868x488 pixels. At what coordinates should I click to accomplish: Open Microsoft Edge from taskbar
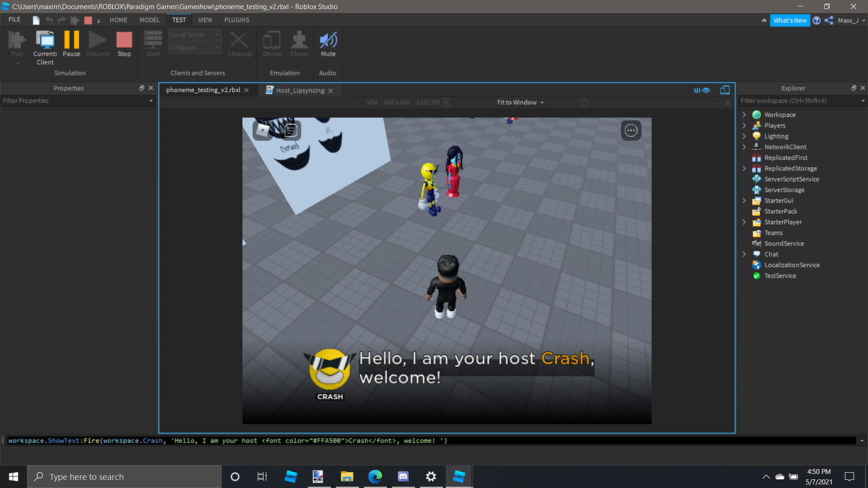[375, 477]
